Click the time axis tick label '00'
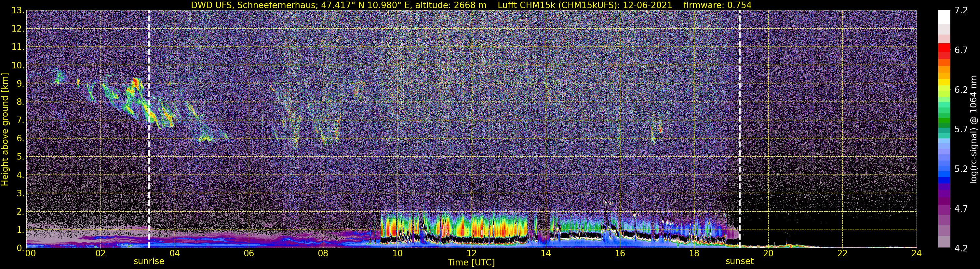The width and height of the screenshot is (980, 269). point(30,254)
